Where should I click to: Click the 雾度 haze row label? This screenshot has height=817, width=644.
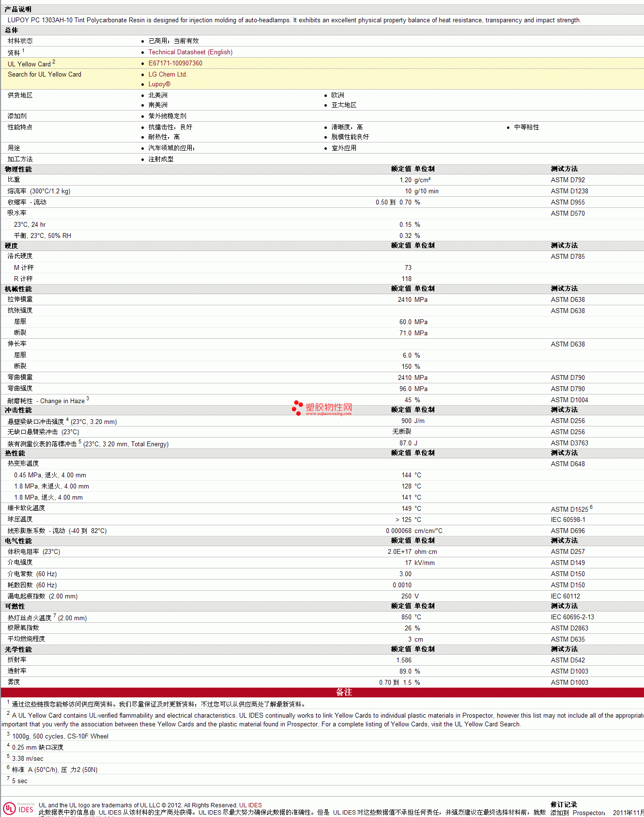[14, 682]
